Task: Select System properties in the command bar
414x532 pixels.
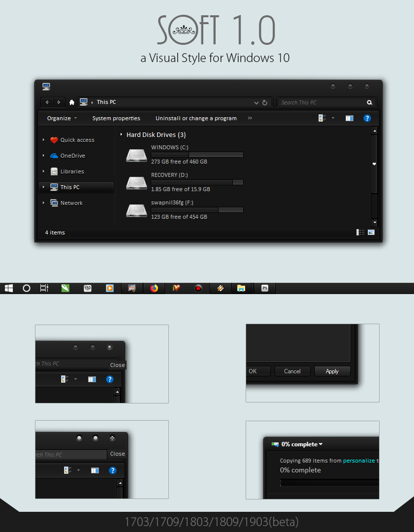Action: click(116, 118)
